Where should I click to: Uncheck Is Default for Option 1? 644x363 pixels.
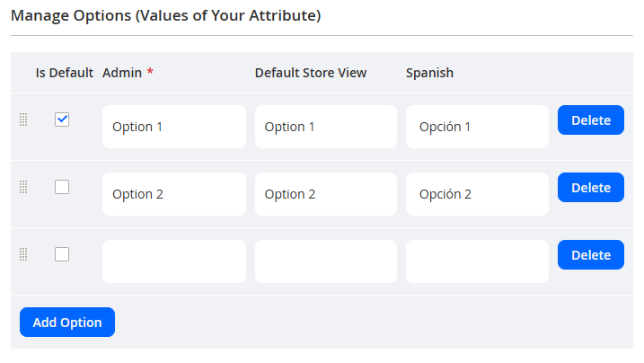[62, 120]
